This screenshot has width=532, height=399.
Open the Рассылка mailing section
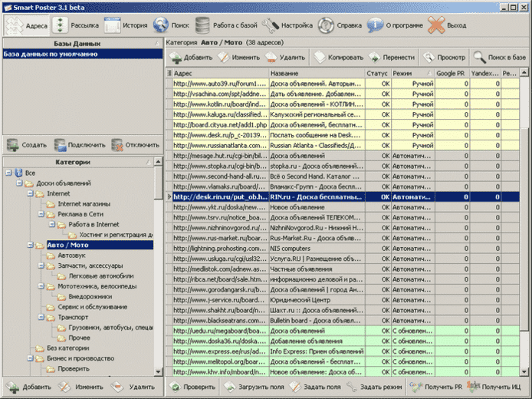[x=75, y=25]
